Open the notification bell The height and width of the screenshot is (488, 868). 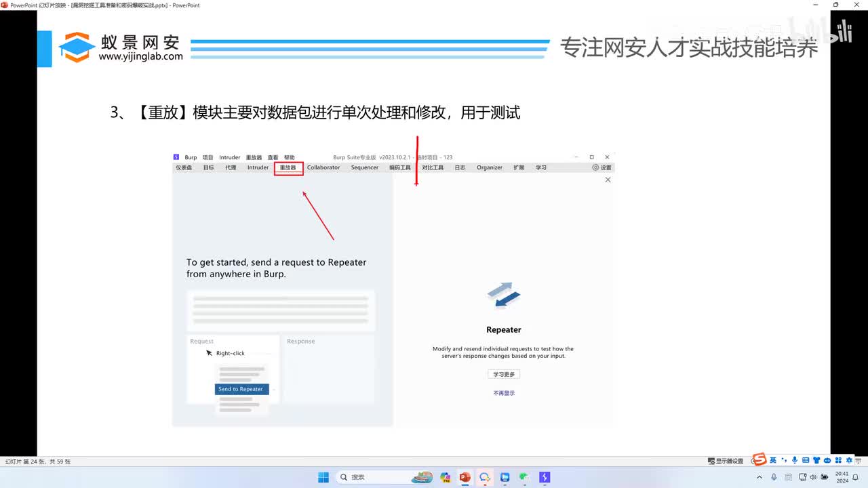tap(856, 477)
